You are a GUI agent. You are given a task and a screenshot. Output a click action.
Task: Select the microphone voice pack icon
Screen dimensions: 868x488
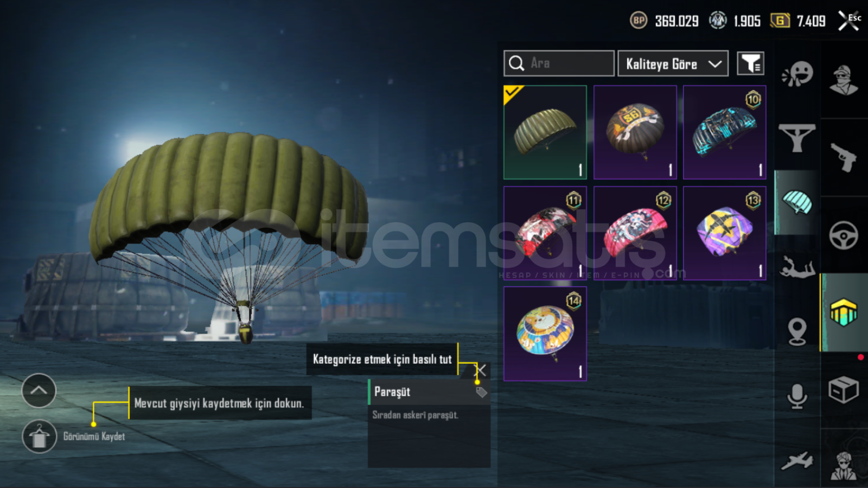(797, 396)
